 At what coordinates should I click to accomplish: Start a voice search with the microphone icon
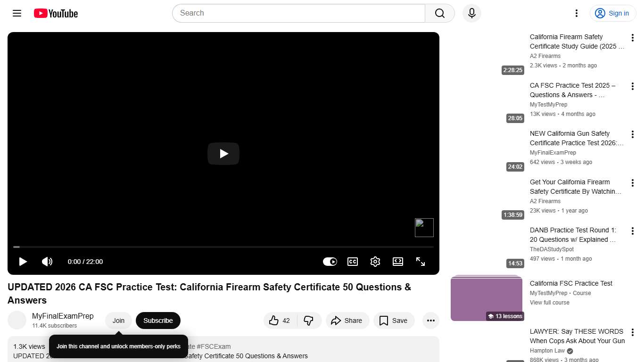click(x=471, y=13)
